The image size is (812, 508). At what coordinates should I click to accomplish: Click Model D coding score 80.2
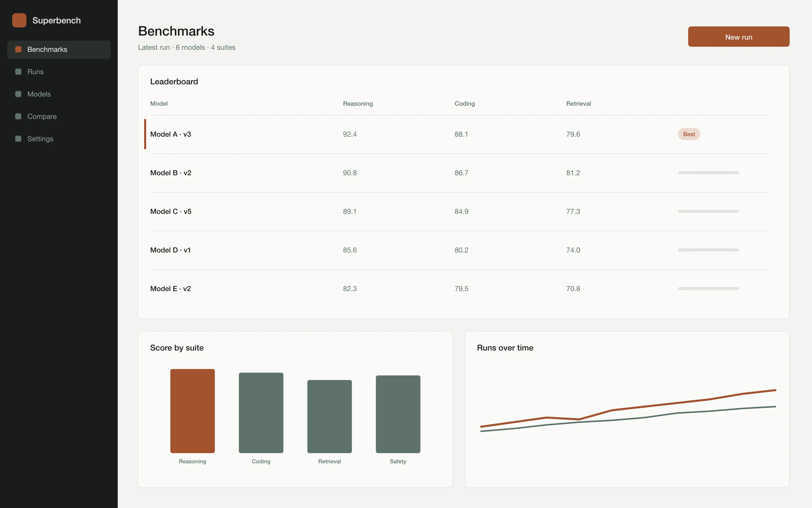coord(461,250)
